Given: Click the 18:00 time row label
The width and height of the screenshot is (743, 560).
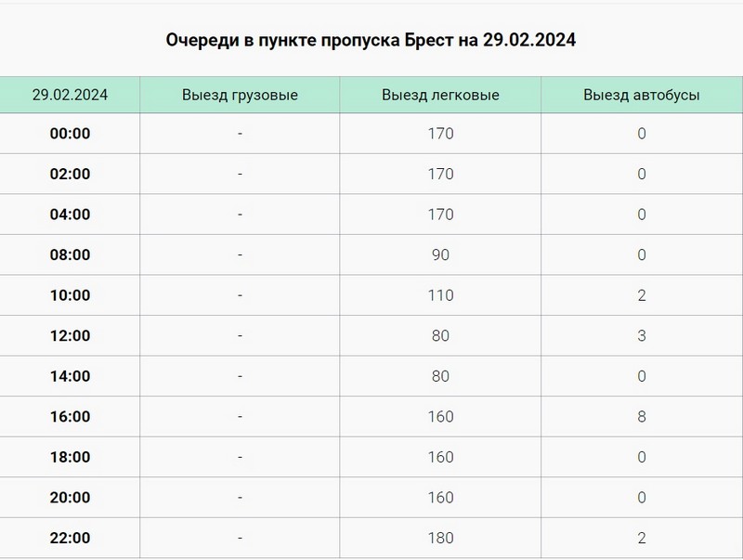Looking at the screenshot, I should tap(70, 457).
